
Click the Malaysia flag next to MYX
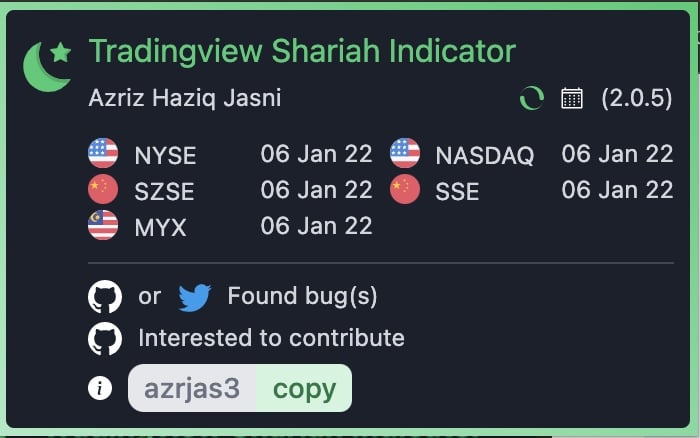tap(103, 225)
